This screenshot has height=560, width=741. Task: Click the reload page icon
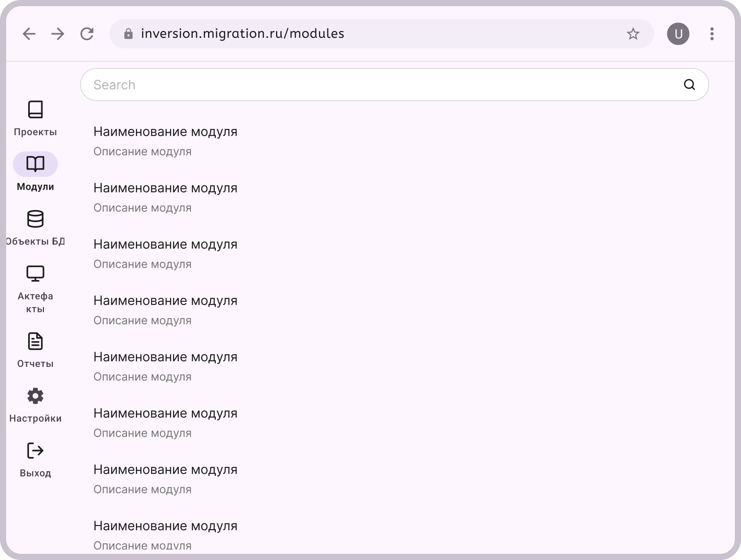coord(87,34)
